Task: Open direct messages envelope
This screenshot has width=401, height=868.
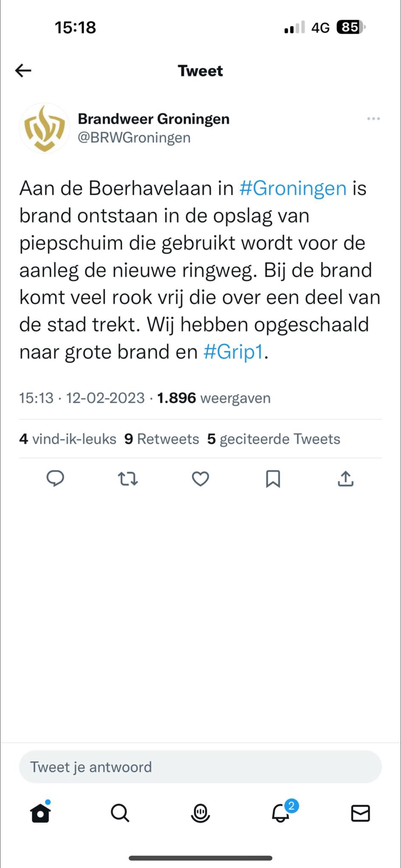Action: coord(360,814)
